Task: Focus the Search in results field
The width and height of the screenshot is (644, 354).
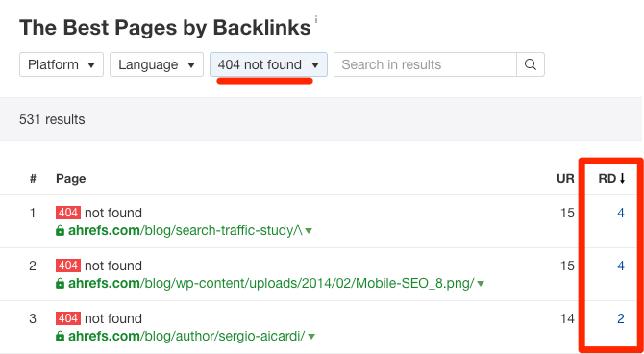Action: pos(425,64)
